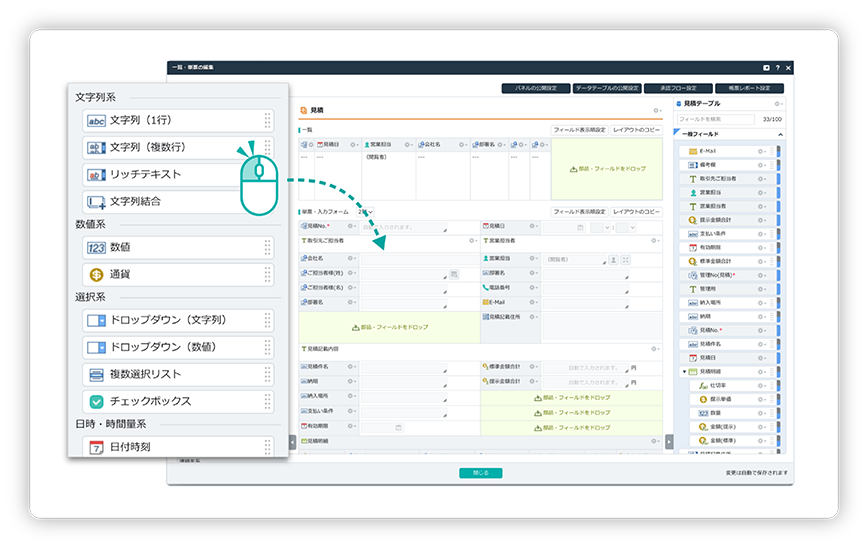Open gear menu for 電話番号 form field
Screen dimensions: 868x548
pyautogui.click(x=533, y=288)
